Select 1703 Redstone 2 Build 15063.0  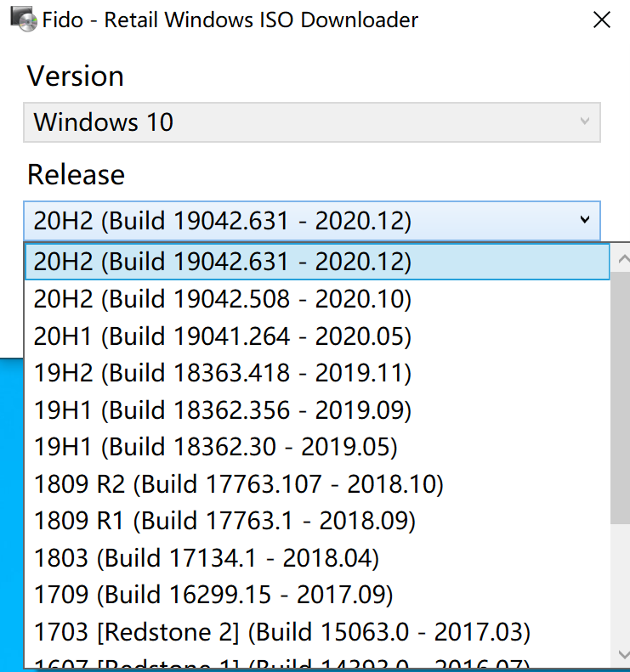tap(317, 632)
